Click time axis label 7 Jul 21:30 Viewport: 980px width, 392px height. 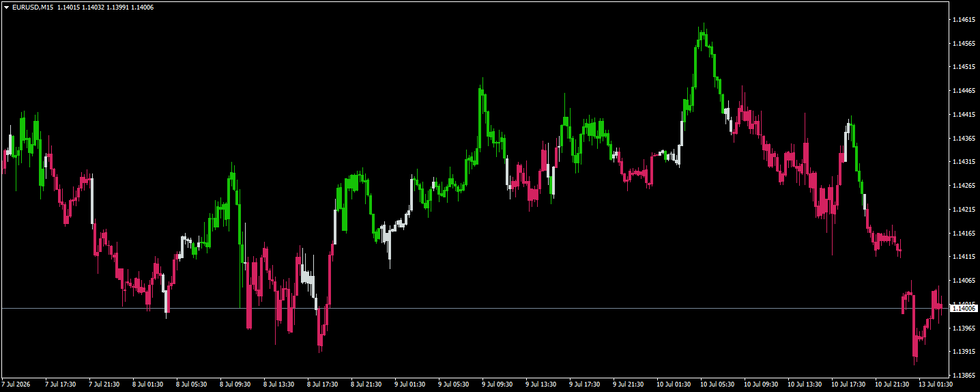(x=104, y=384)
